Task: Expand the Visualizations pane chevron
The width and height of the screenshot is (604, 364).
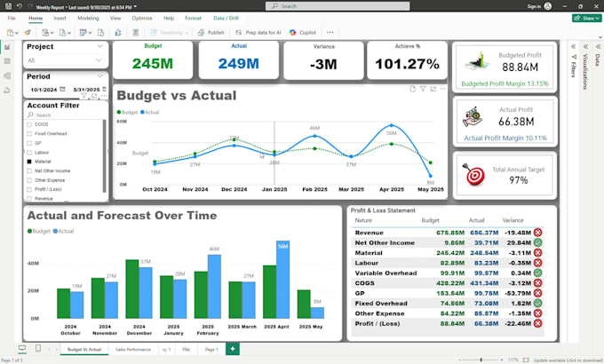Action: pyautogui.click(x=585, y=46)
